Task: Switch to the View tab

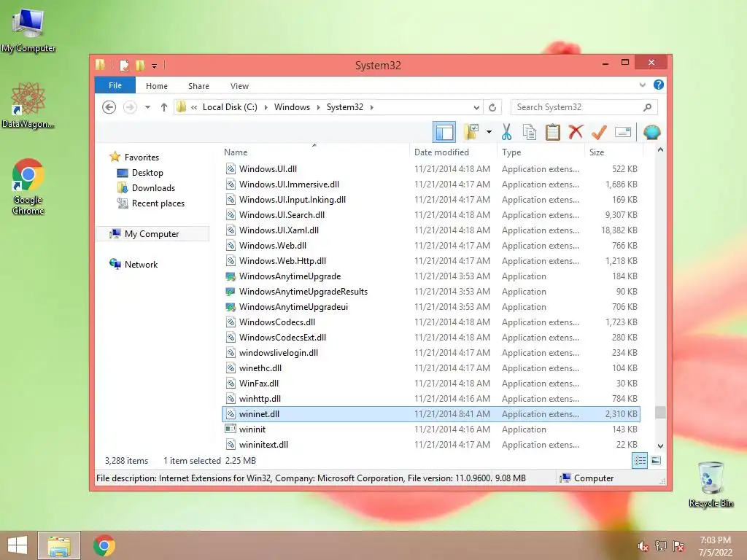Action: pos(239,86)
